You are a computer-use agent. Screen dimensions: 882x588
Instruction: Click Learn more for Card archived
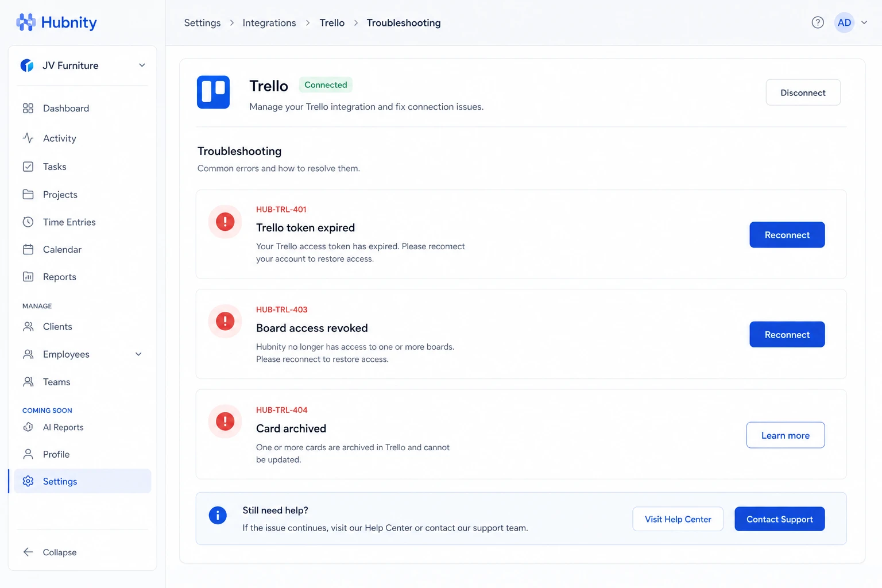785,435
